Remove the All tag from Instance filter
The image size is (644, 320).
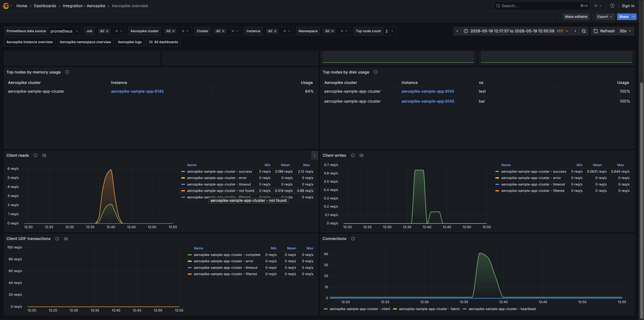(x=275, y=31)
